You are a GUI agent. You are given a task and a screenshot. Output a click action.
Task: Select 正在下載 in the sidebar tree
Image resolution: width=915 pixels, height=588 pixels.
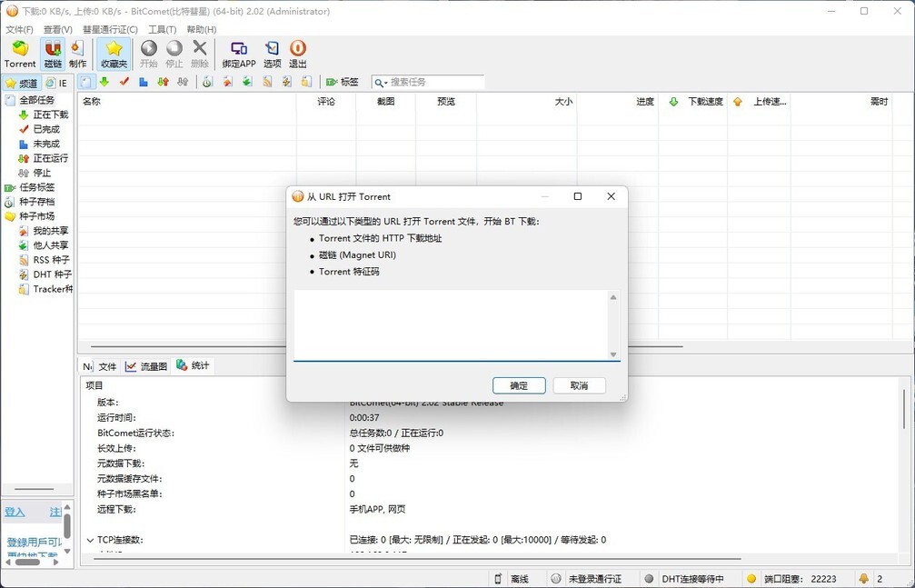pyautogui.click(x=50, y=115)
